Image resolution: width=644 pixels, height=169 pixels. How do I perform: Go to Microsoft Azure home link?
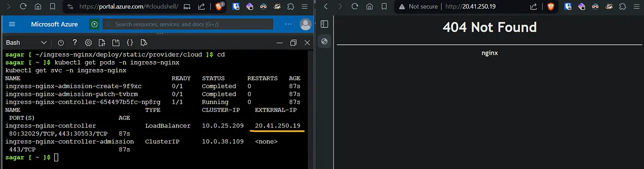[54, 24]
